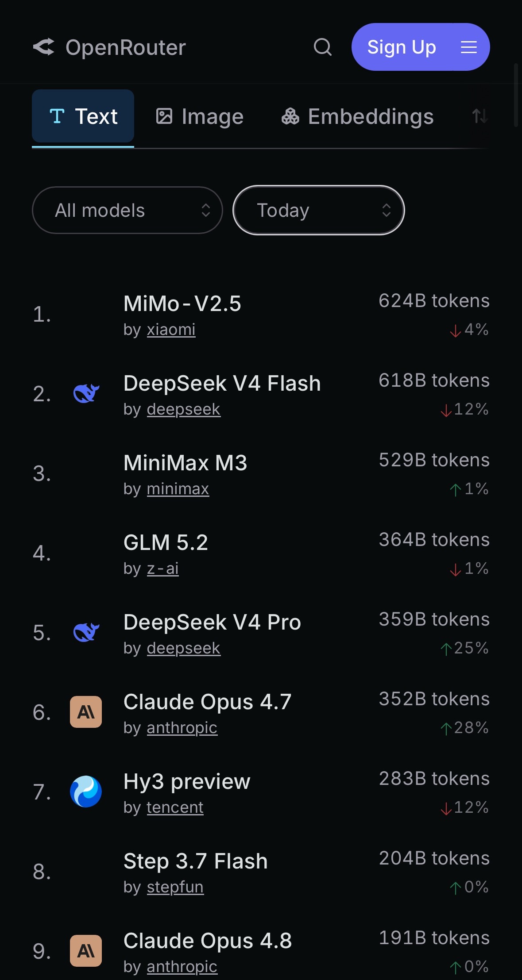Click Tencent icon beside Hy3 preview
The height and width of the screenshot is (980, 522).
point(86,792)
